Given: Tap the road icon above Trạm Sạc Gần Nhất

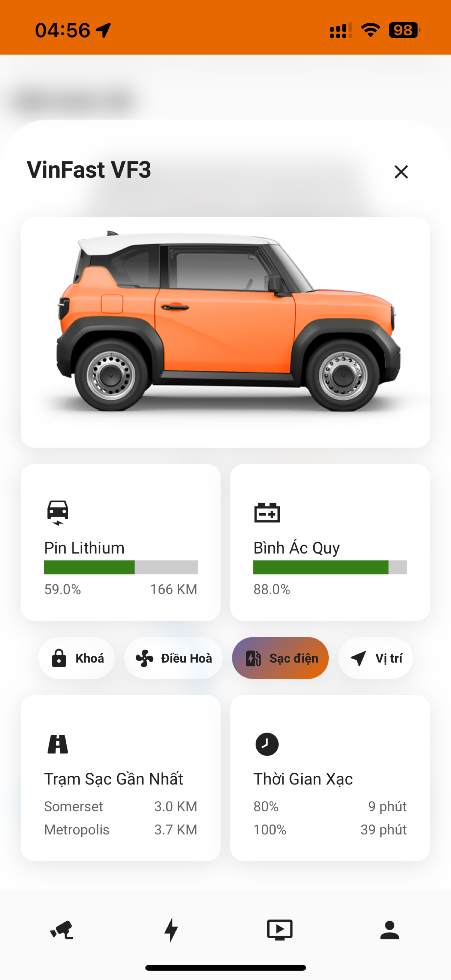Looking at the screenshot, I should (58, 744).
